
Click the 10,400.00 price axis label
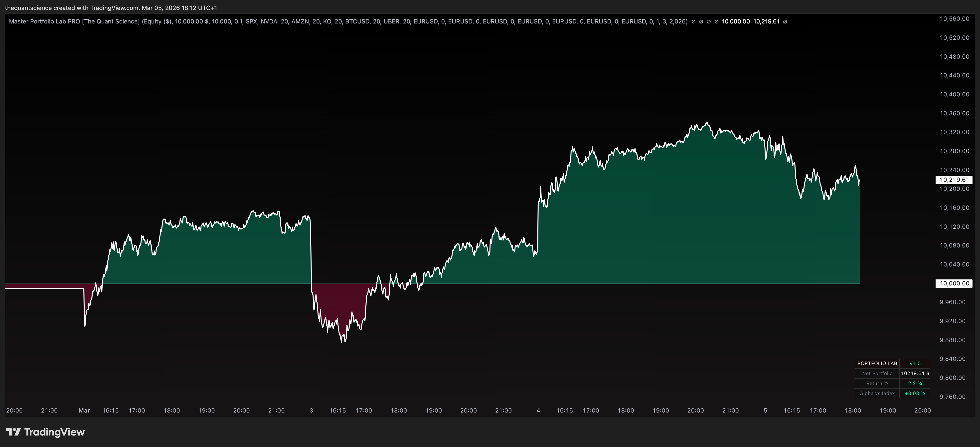pos(954,94)
